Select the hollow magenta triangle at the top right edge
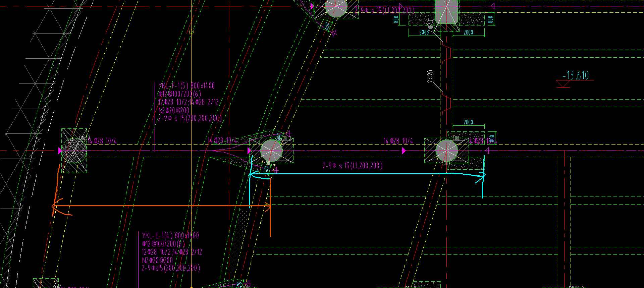 pyautogui.click(x=492, y=6)
